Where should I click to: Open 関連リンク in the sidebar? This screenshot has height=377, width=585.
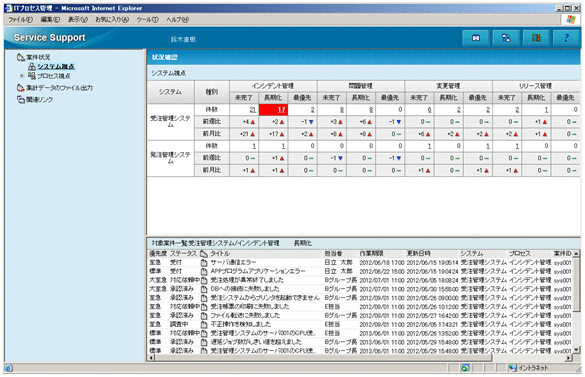[39, 100]
